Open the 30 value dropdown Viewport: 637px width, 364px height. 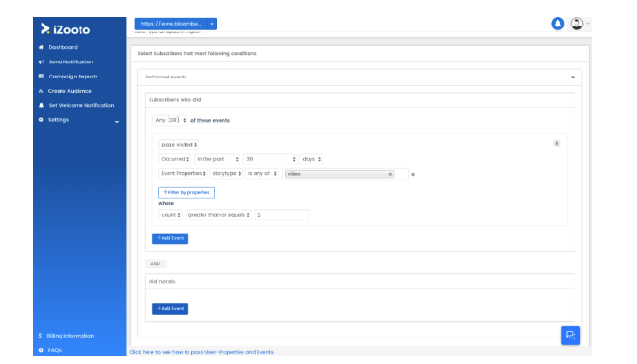pyautogui.click(x=270, y=159)
